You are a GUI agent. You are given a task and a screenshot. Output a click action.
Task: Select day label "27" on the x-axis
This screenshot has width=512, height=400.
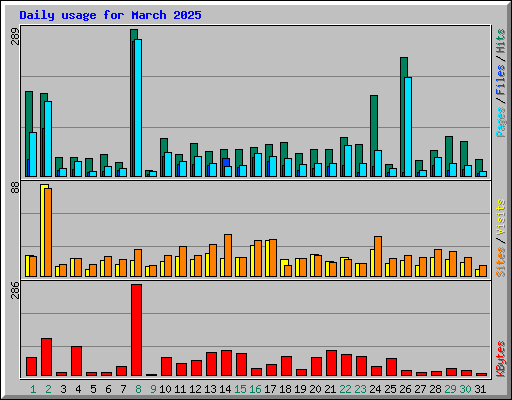(x=420, y=389)
